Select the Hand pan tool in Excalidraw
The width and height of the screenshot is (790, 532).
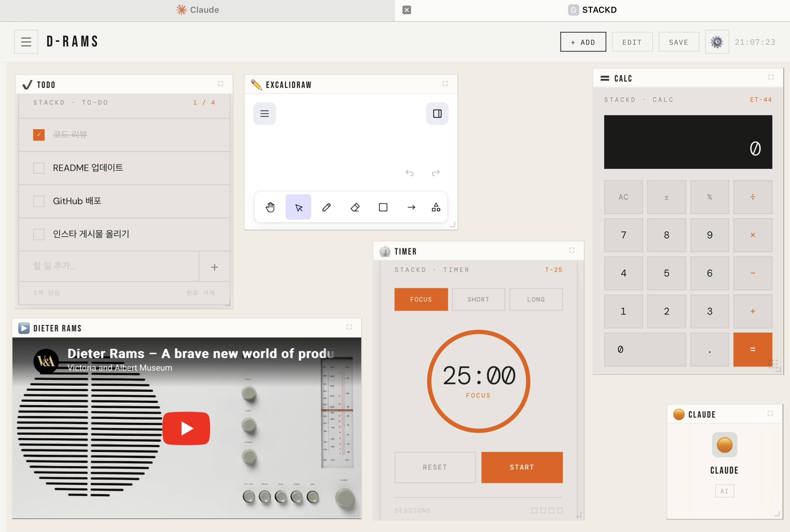coord(270,207)
